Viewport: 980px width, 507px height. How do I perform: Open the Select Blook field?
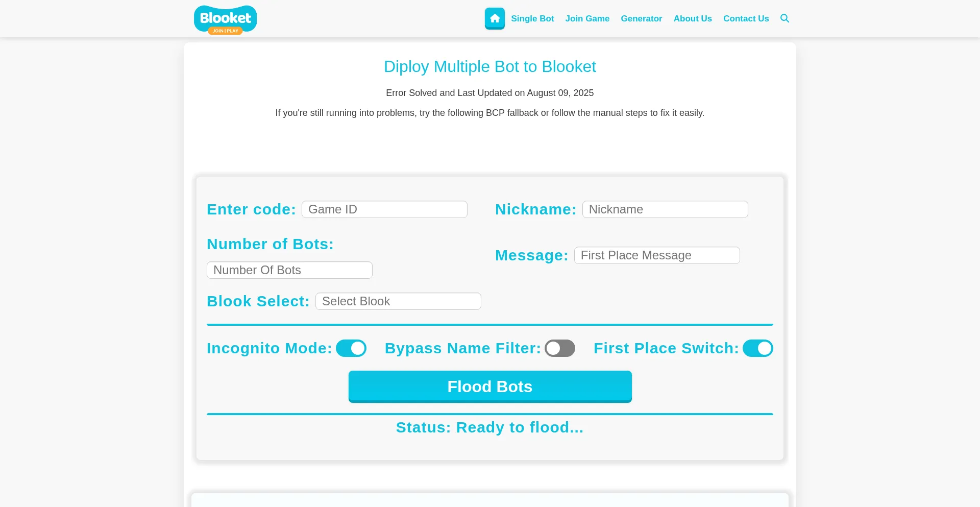[398, 301]
